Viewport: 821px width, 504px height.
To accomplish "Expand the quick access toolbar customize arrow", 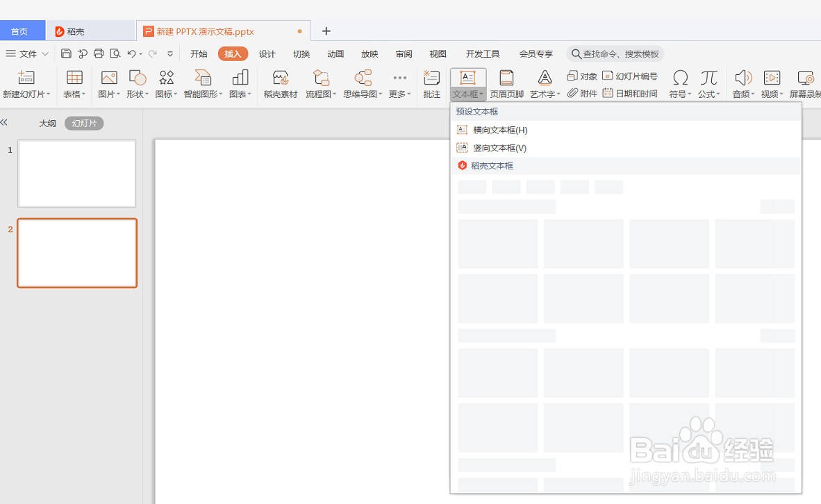I will click(x=170, y=54).
